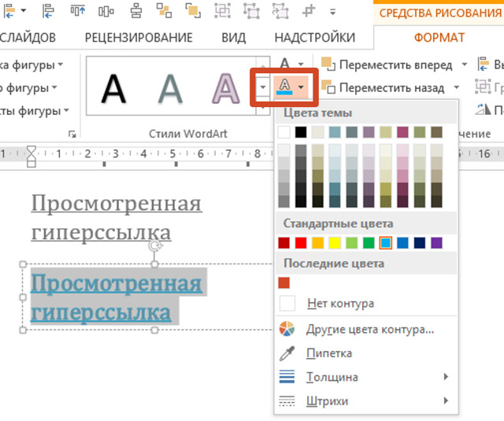Apply the black WordArt style
The image size is (504, 421).
coord(113,89)
